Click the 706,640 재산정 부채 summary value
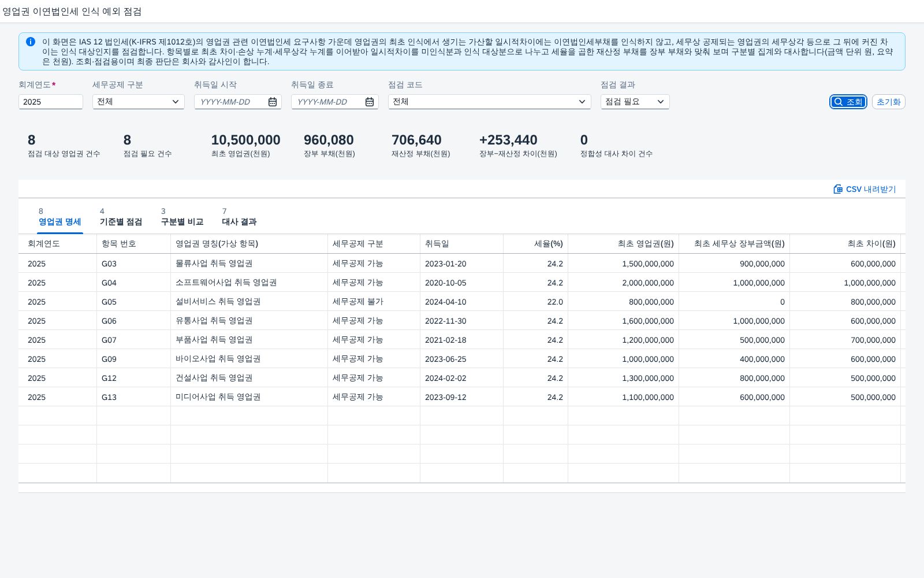This screenshot has height=578, width=924. pos(416,140)
